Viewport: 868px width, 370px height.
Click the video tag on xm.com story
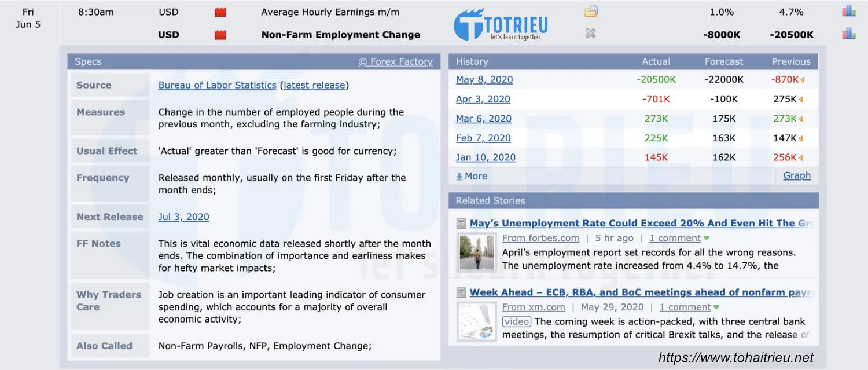[x=516, y=321]
